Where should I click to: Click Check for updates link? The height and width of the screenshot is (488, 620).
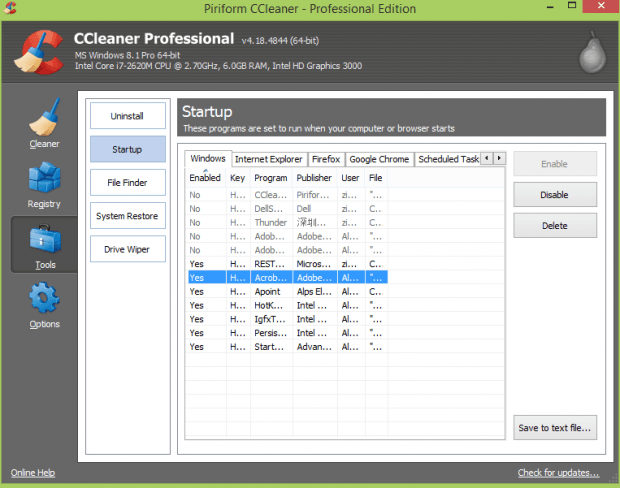click(558, 473)
